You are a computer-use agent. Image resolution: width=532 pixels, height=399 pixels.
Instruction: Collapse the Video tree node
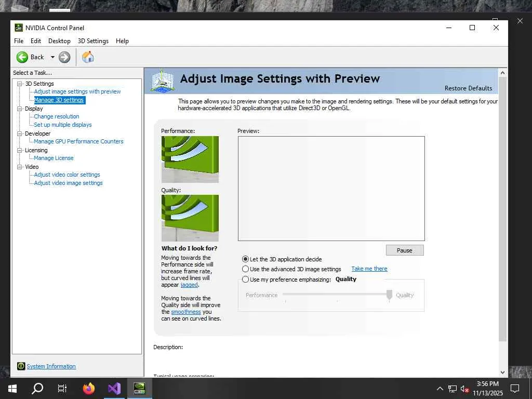(20, 167)
